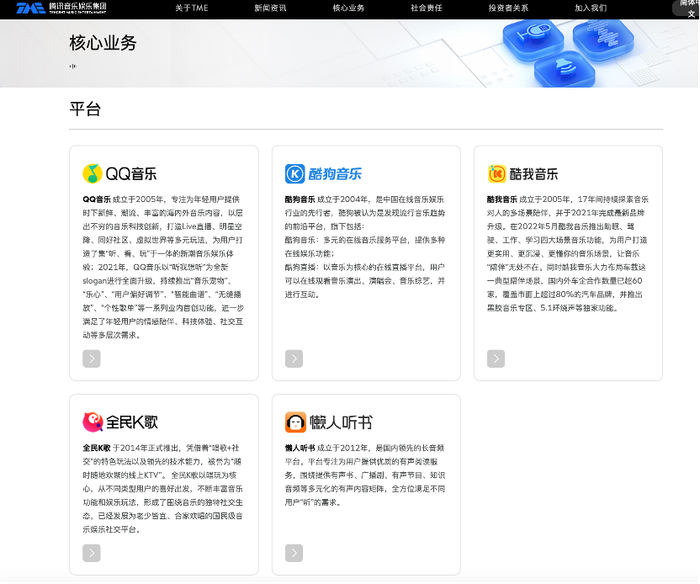Click bold 酷狗音乐 at description start
Viewport: 700px width, 584px height.
(300, 199)
